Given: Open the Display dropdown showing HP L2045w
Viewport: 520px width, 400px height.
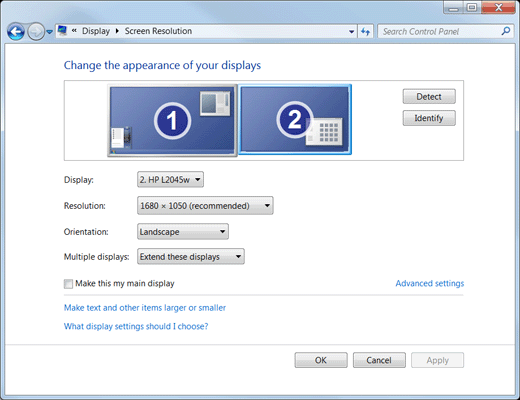Looking at the screenshot, I should 170,180.
